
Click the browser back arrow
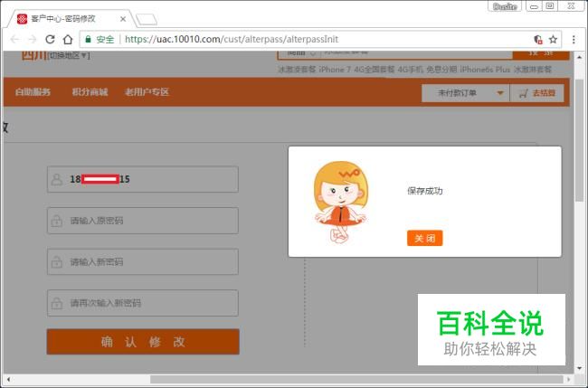[x=14, y=40]
